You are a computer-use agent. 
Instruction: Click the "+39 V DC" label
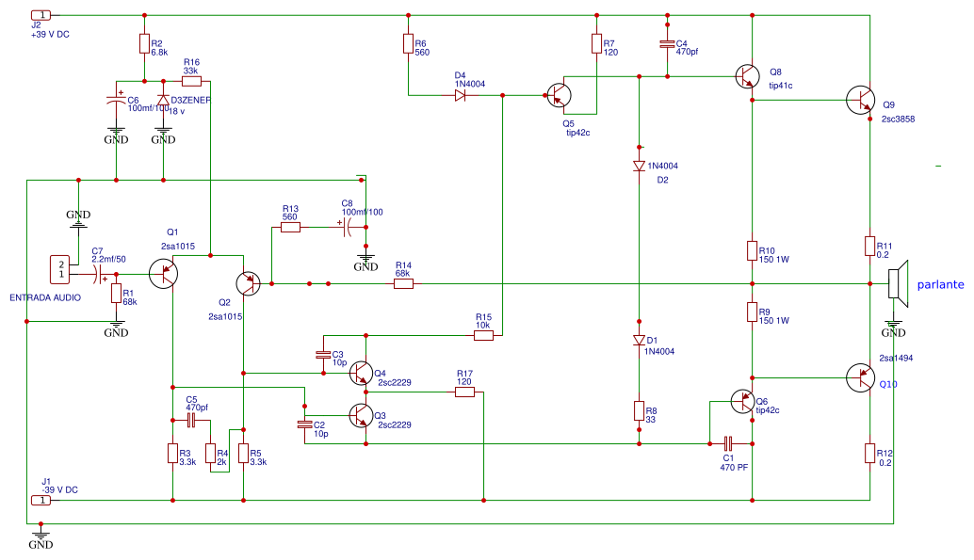(x=50, y=35)
